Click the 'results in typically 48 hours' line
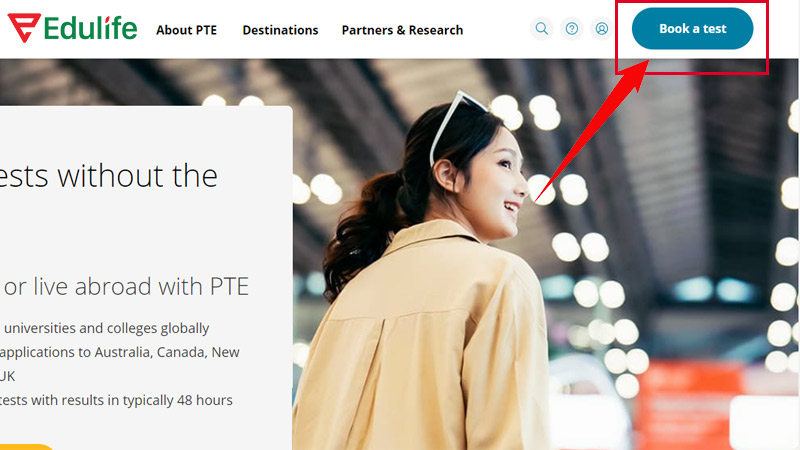 point(118,400)
